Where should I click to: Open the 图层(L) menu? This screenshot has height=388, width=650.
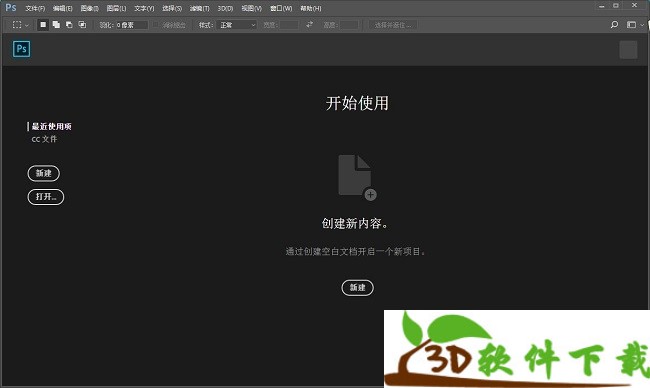(116, 8)
